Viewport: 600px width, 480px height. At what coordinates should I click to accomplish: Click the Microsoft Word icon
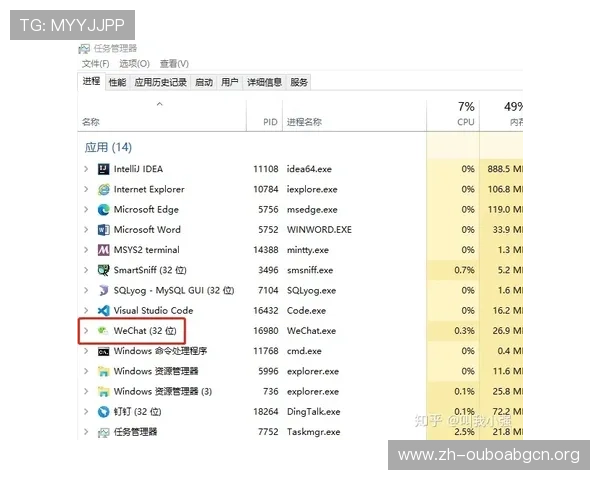[x=104, y=230]
